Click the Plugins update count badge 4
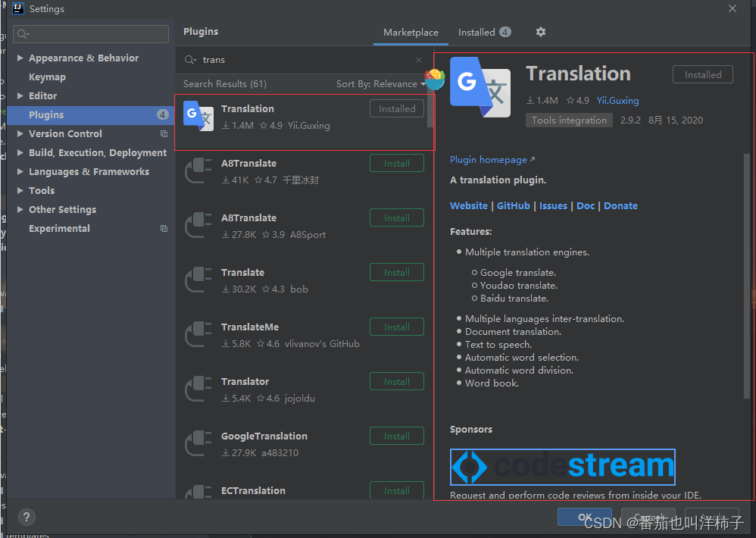Viewport: 756px width, 538px height. click(x=162, y=114)
